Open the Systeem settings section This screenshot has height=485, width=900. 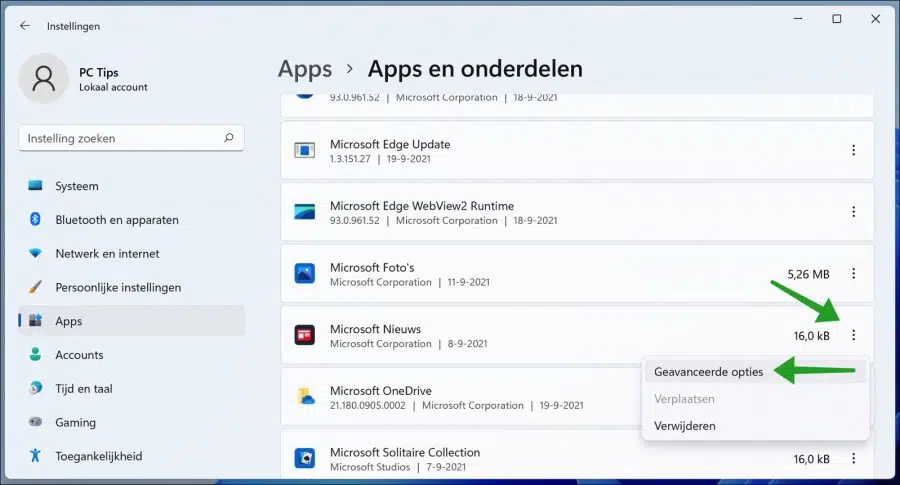[x=132, y=186]
